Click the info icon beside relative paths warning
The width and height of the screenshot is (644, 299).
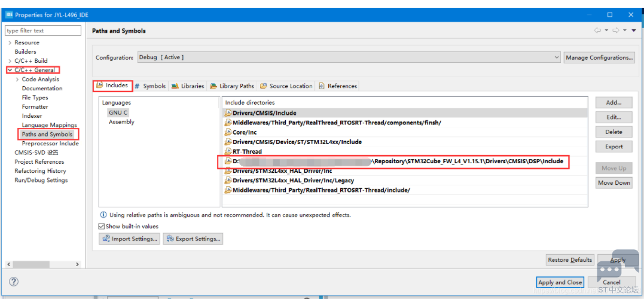tap(103, 215)
